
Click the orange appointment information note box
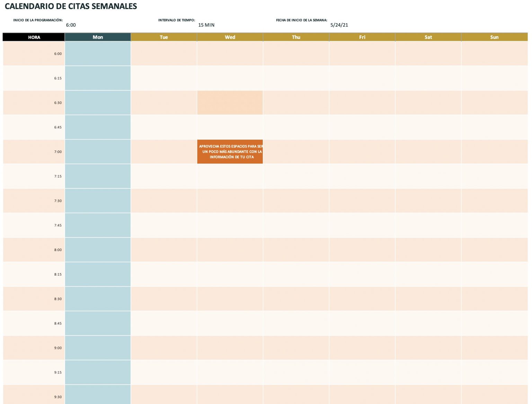pos(230,151)
